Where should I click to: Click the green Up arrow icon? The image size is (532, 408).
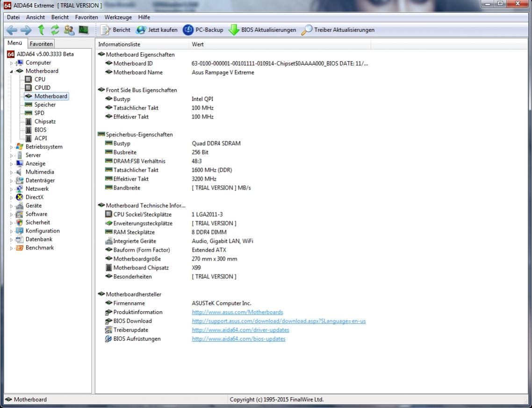tap(41, 30)
